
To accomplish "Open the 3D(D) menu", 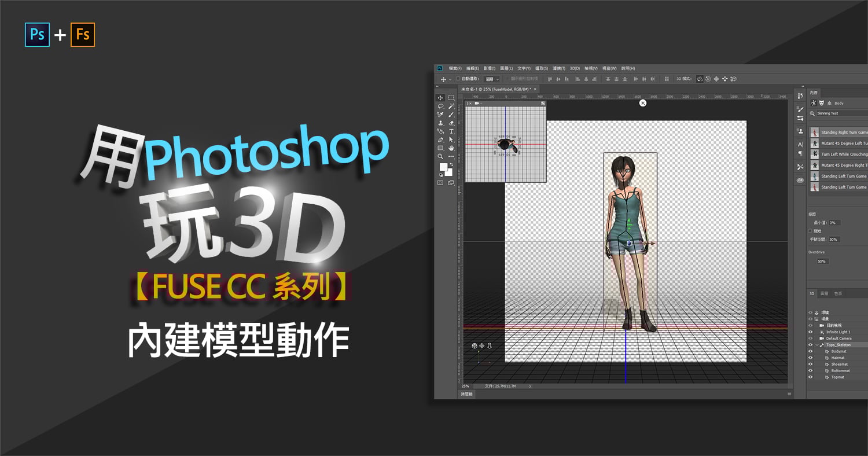I will (575, 68).
